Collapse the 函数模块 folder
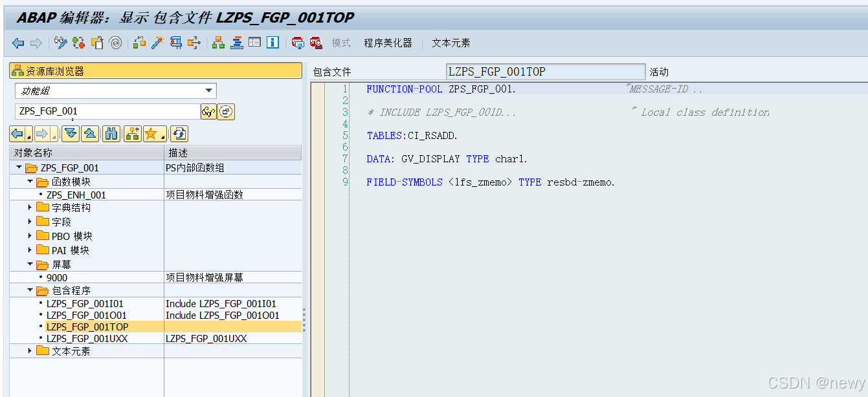The height and width of the screenshot is (397, 868). (x=30, y=182)
